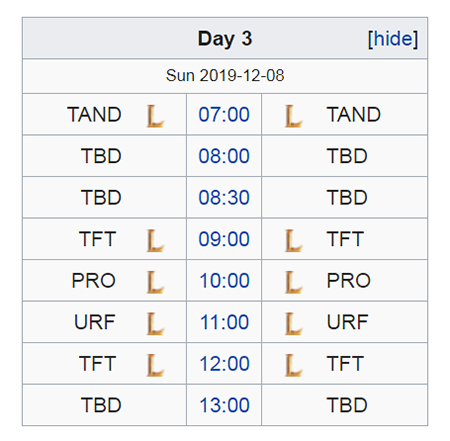This screenshot has width=450, height=441.
Task: Click the League icon right of 09:00
Action: point(293,240)
